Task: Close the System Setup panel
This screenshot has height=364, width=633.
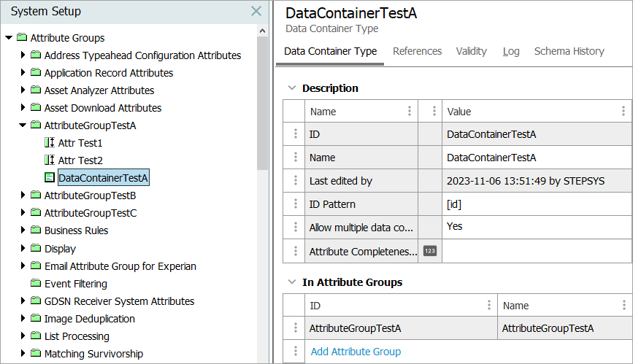Action: (x=256, y=11)
